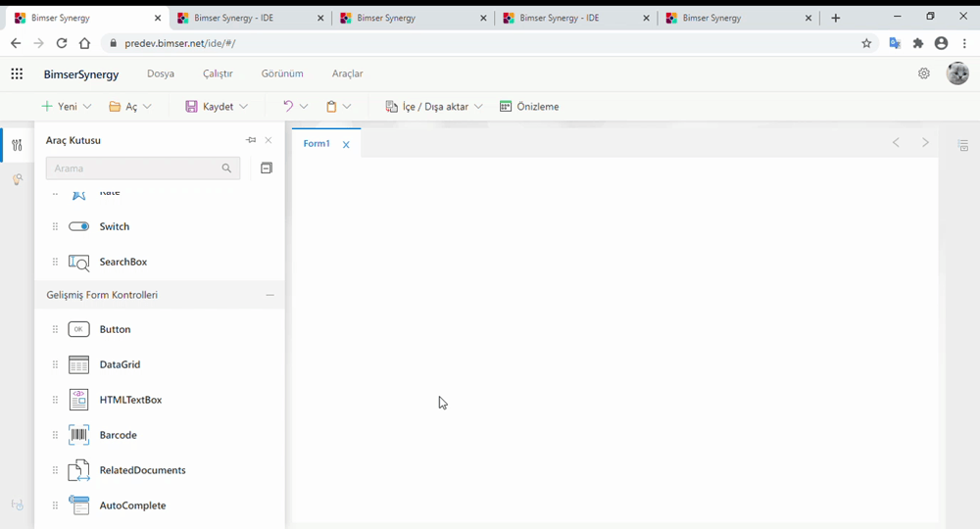Click the DataGrid control icon
This screenshot has width=980, height=529.
tap(78, 364)
